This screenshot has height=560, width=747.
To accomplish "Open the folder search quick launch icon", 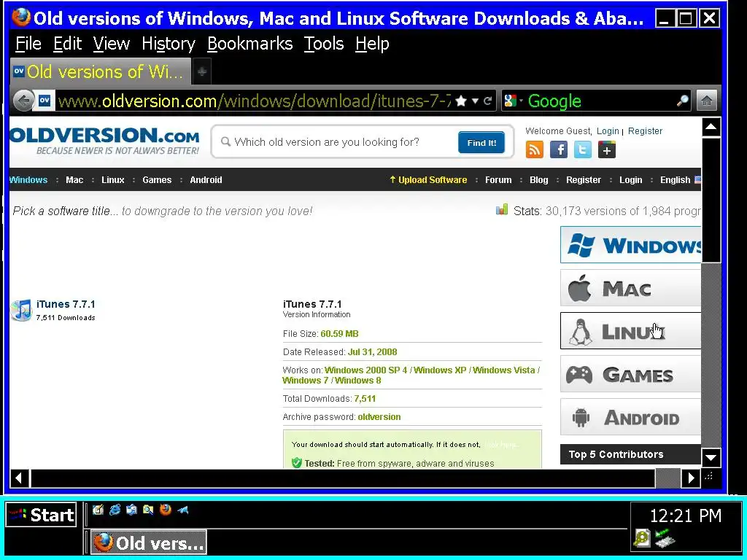I will [x=148, y=510].
